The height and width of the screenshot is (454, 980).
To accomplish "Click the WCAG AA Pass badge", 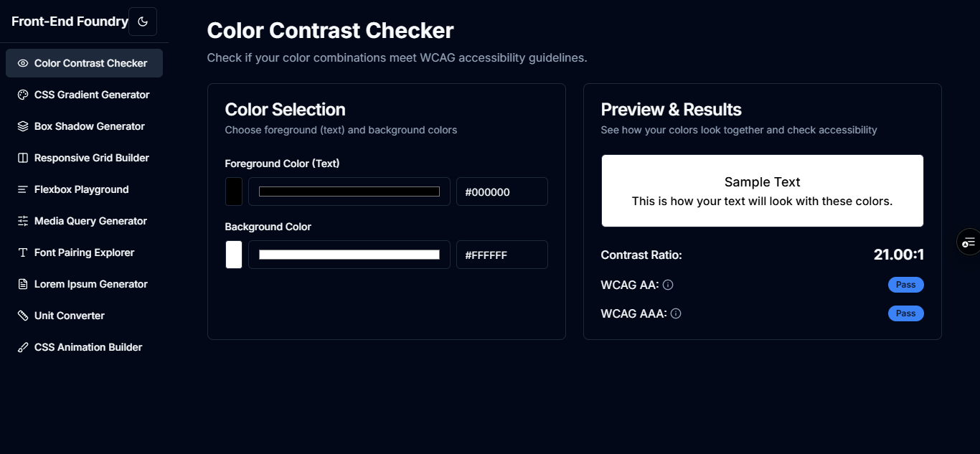I will (905, 284).
